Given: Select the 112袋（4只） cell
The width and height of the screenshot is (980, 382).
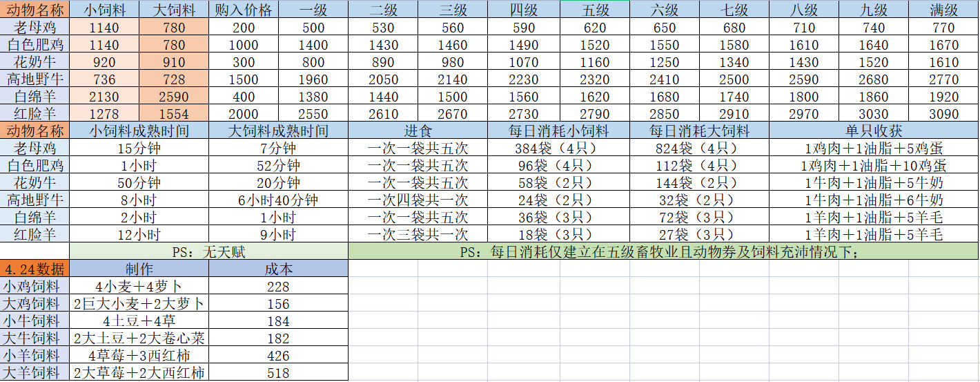Looking at the screenshot, I should click(x=699, y=165).
